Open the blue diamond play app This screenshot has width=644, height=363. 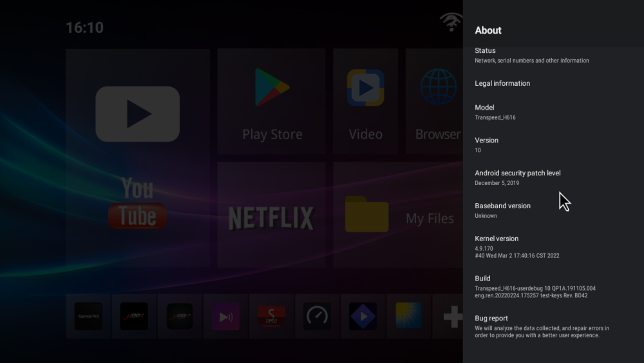tap(363, 316)
